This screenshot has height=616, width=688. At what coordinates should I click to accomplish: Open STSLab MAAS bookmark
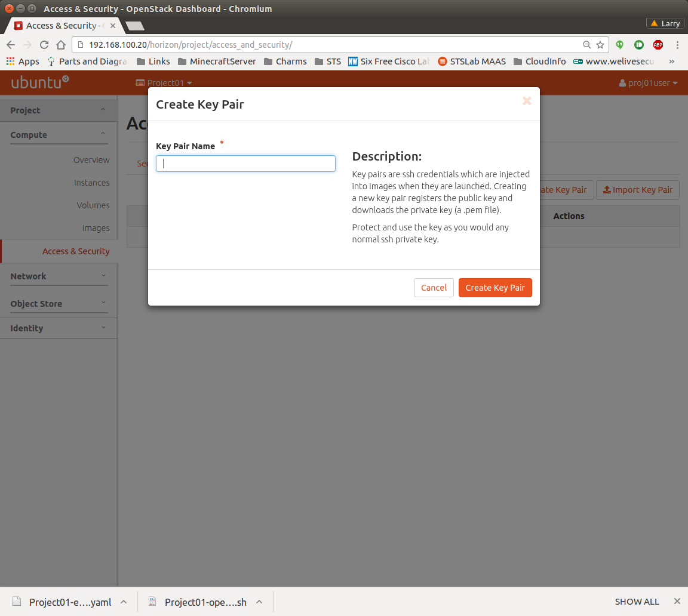471,61
